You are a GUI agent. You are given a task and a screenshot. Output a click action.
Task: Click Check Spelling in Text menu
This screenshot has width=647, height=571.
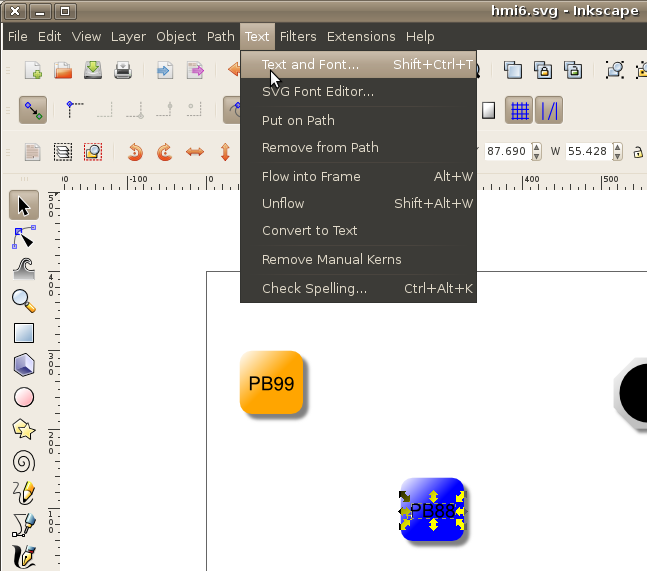point(314,289)
